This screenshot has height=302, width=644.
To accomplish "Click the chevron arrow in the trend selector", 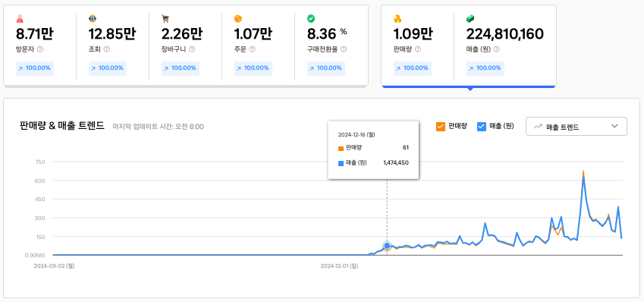I will coord(614,126).
